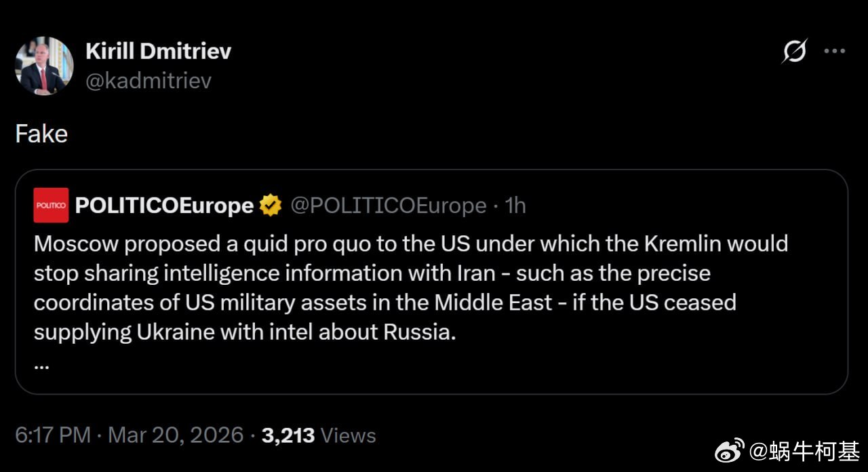This screenshot has height=472, width=868.
Task: Click the Kirill Dmitriev display name
Action: (158, 51)
